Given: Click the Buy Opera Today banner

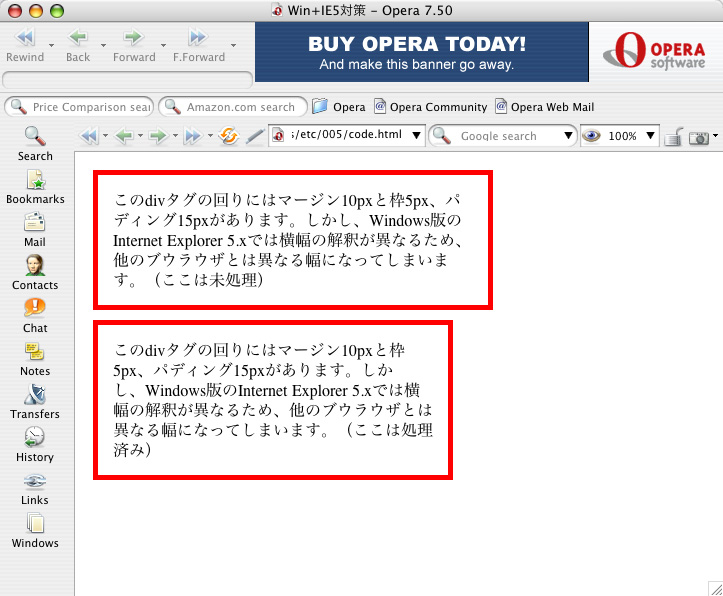Looking at the screenshot, I should pyautogui.click(x=421, y=52).
